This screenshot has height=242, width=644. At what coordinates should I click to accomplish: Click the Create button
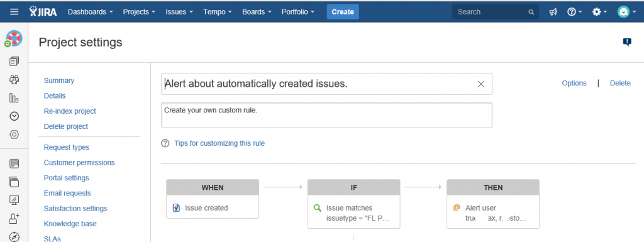[343, 12]
